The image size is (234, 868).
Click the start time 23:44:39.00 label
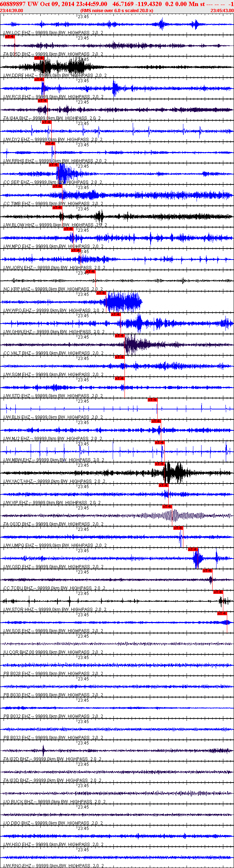(x=11, y=10)
